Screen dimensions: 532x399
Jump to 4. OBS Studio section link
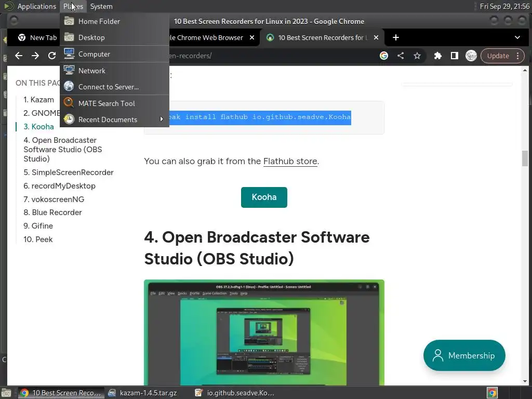click(63, 150)
